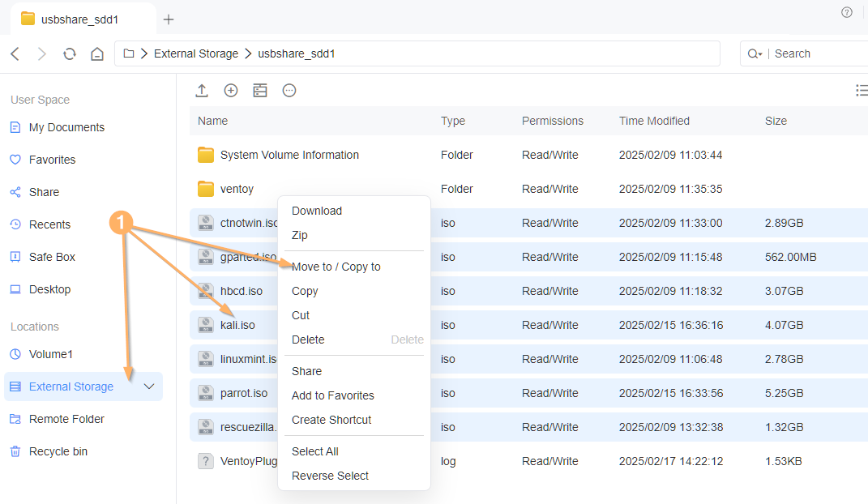This screenshot has width=868, height=504.
Task: Open Share in the sidebar
Action: click(44, 192)
